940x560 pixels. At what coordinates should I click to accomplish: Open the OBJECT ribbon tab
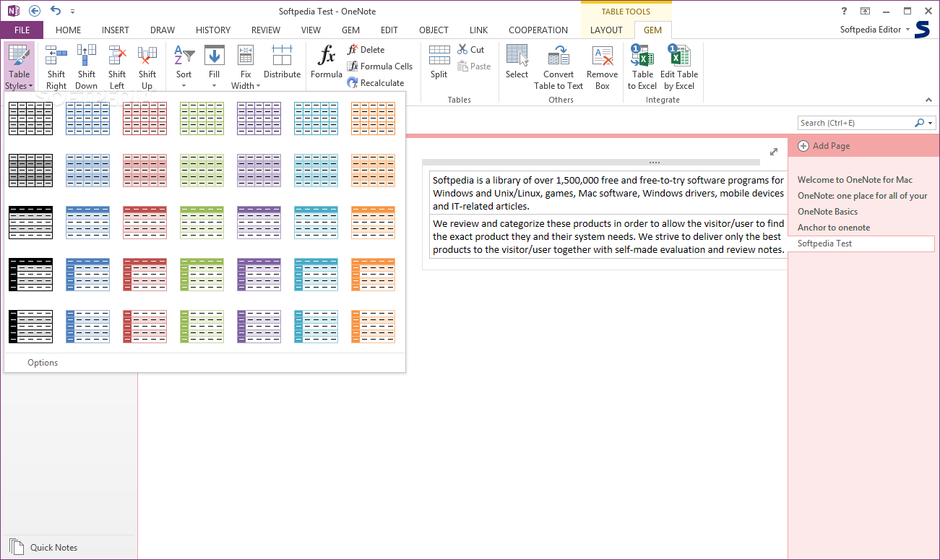point(434,30)
